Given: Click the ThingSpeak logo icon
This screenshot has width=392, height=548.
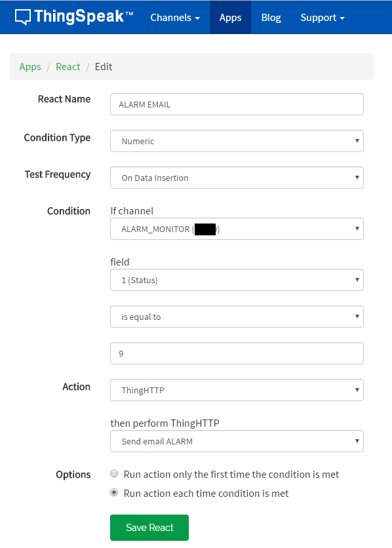Looking at the screenshot, I should [22, 17].
